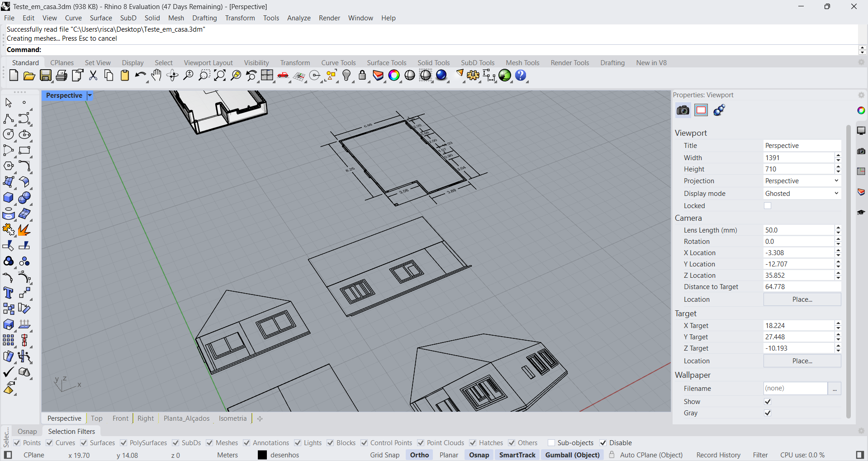Toggle Grid Snap in status bar
Screen dimensions: 868x461
coord(384,455)
